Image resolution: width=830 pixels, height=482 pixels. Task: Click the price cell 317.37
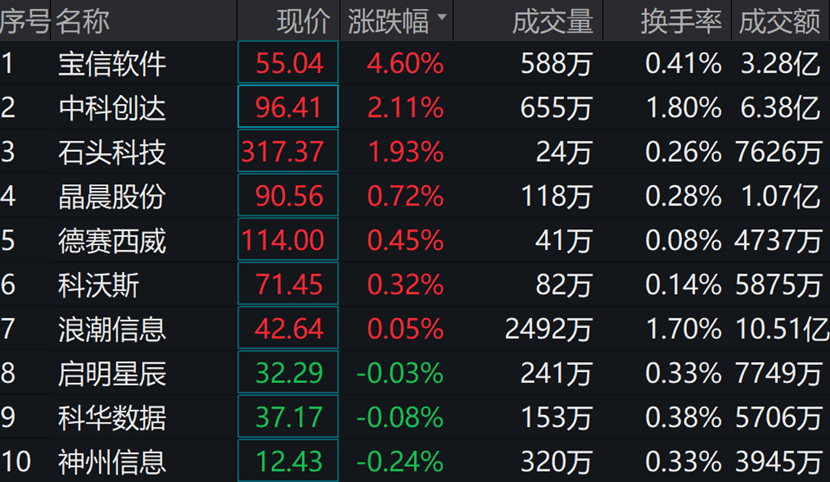[288, 151]
